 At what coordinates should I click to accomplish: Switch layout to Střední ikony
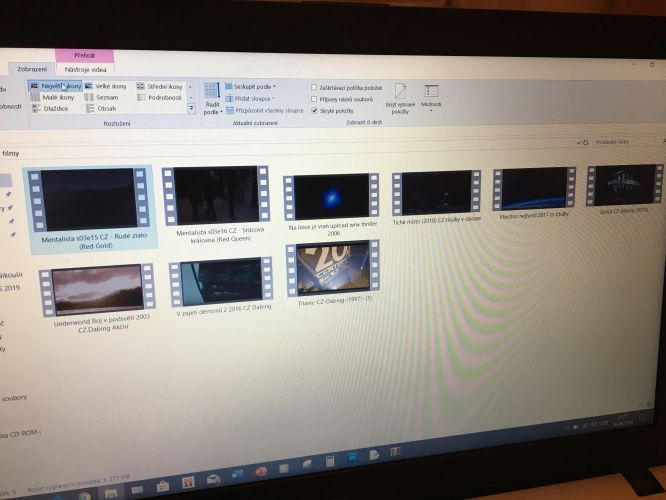click(x=160, y=87)
